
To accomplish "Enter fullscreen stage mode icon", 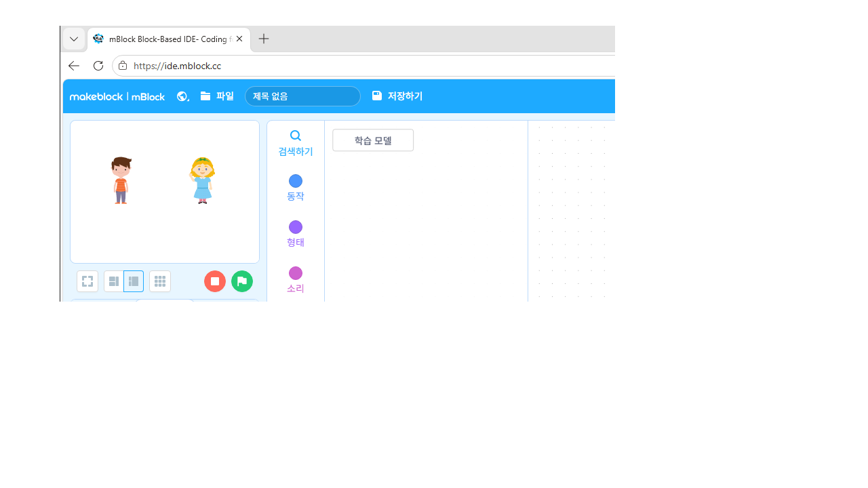I will [x=87, y=281].
